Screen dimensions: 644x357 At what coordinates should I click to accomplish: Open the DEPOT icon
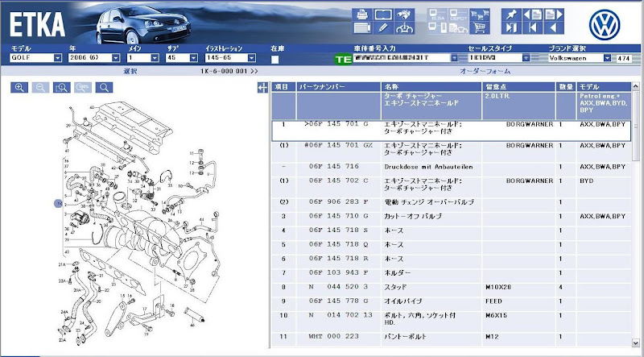click(x=458, y=15)
